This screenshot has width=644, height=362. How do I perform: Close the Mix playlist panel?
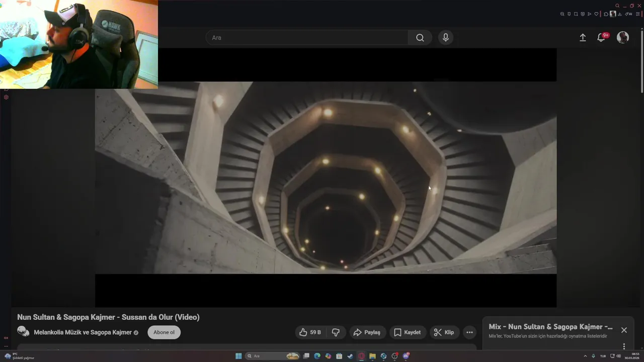624,330
